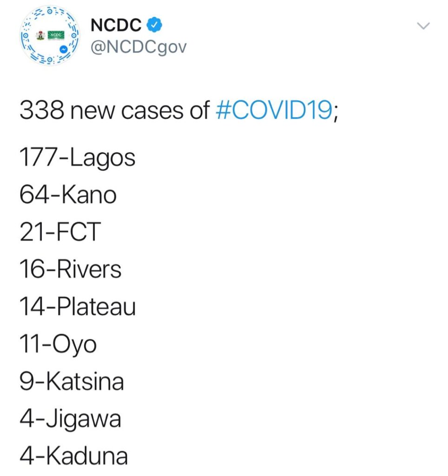Open the NCDC profile avatar

coord(50,36)
